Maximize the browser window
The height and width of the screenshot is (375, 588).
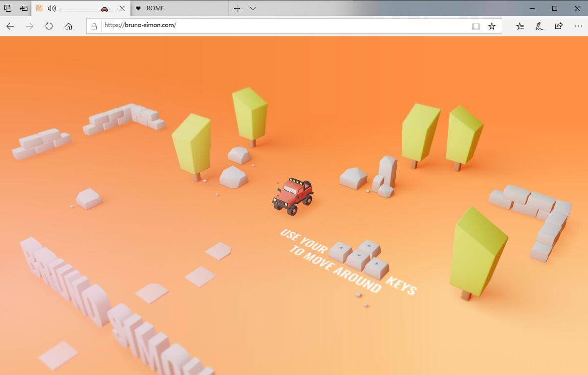point(555,8)
